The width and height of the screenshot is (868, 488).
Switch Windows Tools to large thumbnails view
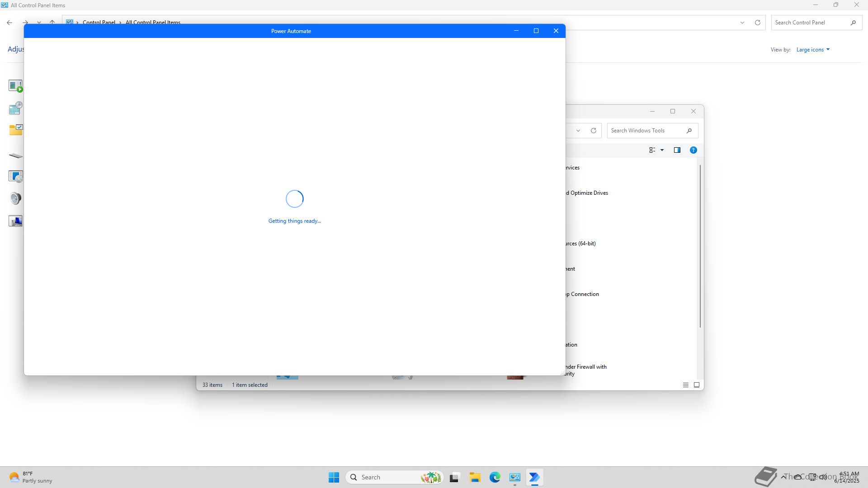click(x=696, y=385)
